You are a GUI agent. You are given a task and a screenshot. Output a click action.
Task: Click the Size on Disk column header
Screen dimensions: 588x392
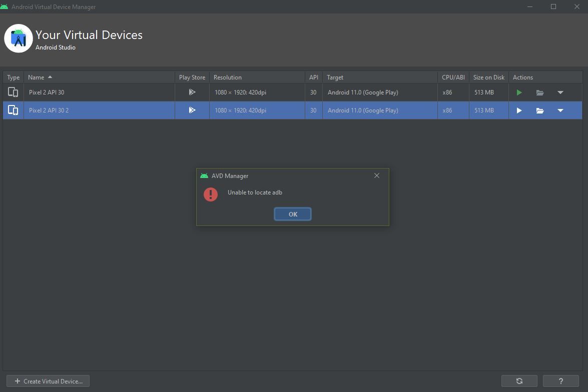tap(488, 77)
